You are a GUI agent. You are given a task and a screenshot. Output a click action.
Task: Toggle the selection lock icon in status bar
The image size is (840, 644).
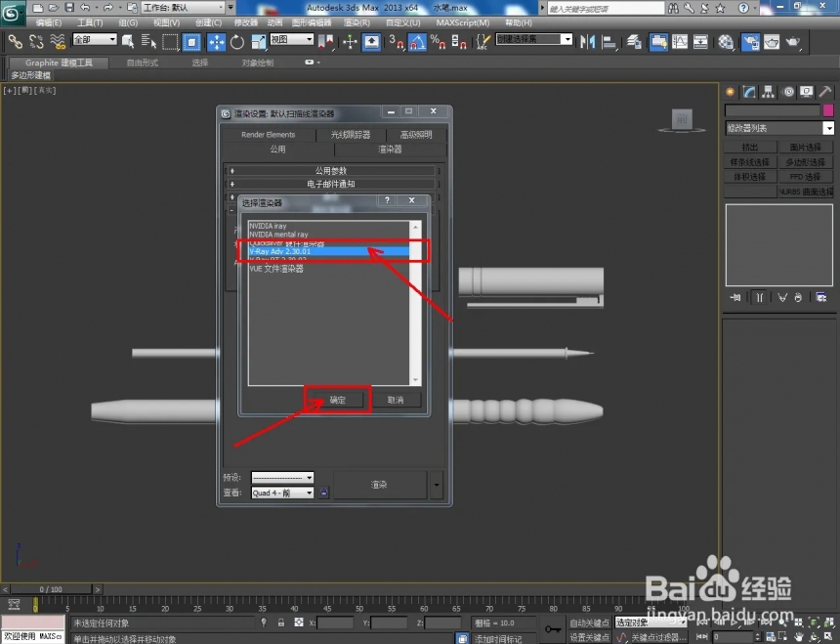(280, 623)
